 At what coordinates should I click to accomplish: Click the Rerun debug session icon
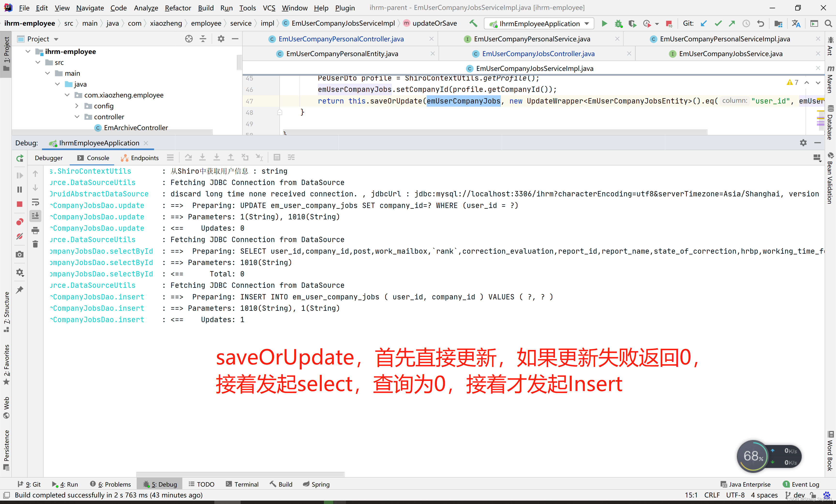pos(20,158)
